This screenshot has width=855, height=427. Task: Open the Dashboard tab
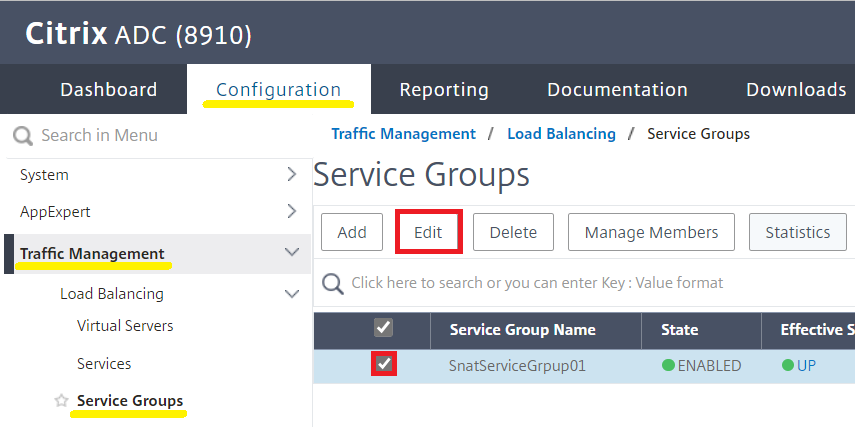pos(109,89)
